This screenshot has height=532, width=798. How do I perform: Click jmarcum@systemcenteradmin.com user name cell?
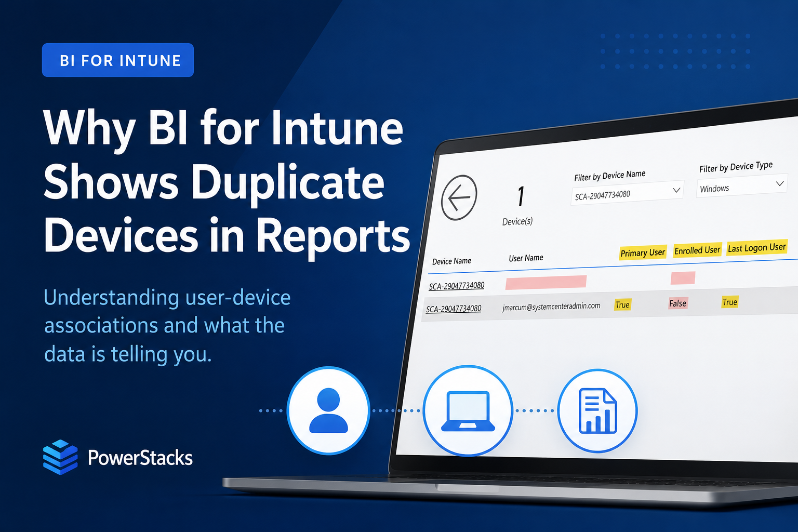tap(551, 307)
